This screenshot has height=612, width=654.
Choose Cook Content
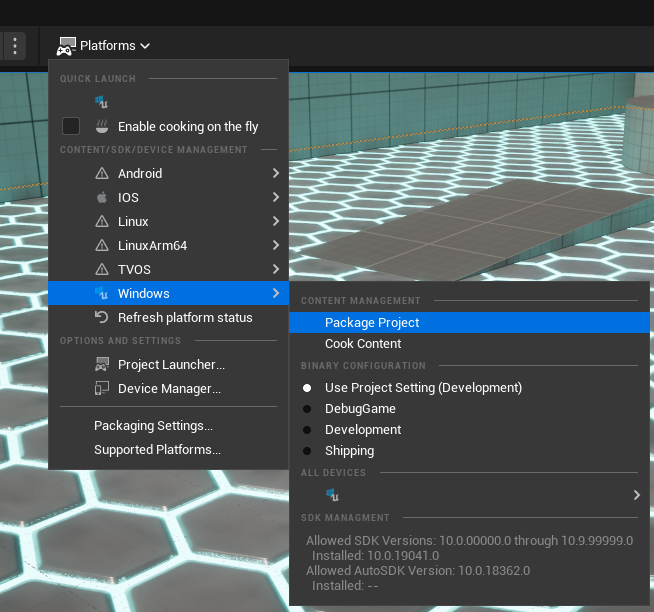(x=469, y=344)
